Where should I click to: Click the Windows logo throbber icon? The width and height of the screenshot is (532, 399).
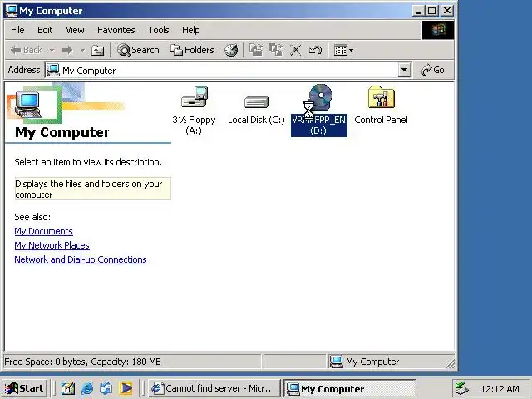point(438,30)
